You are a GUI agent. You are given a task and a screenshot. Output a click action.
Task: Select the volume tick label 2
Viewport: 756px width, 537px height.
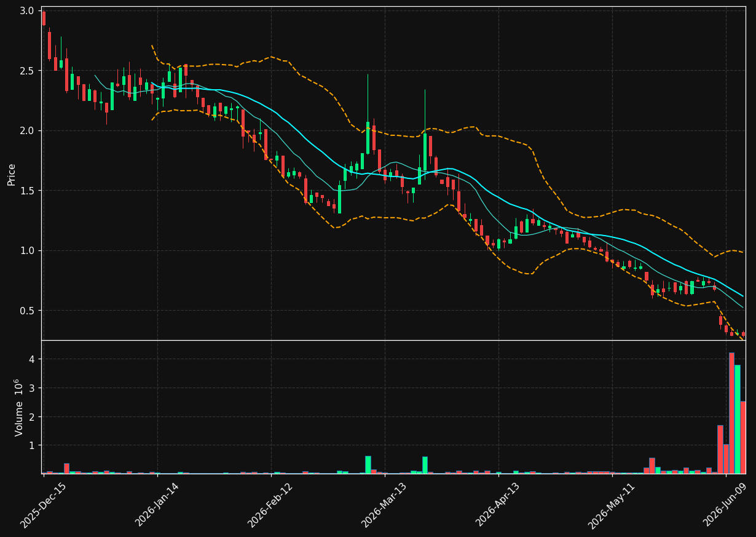tap(31, 417)
